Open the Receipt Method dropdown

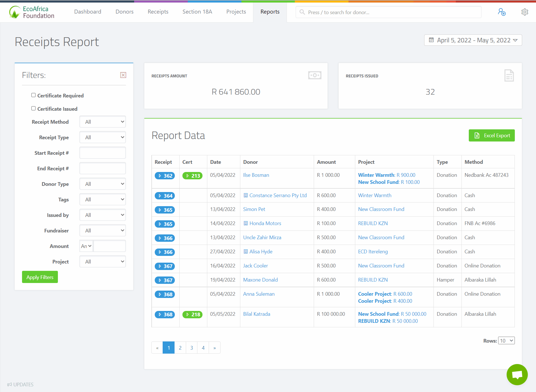point(103,122)
